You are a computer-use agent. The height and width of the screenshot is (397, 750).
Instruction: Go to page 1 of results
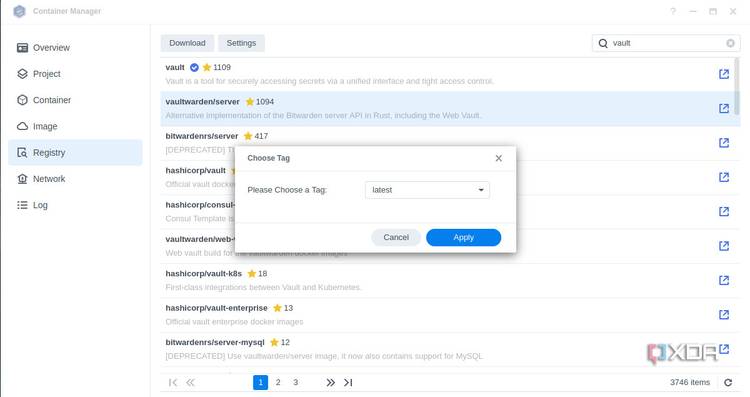pos(260,382)
